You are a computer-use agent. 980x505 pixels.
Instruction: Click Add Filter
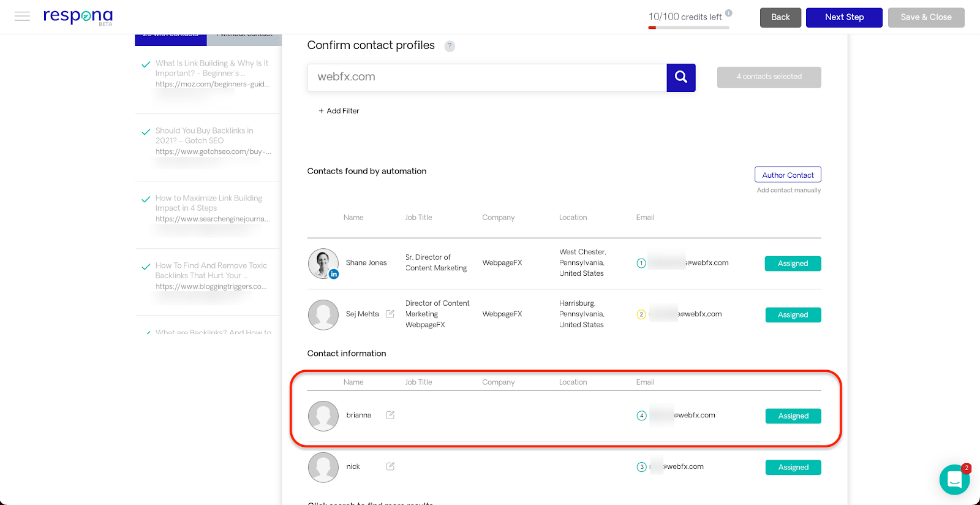[x=339, y=111]
